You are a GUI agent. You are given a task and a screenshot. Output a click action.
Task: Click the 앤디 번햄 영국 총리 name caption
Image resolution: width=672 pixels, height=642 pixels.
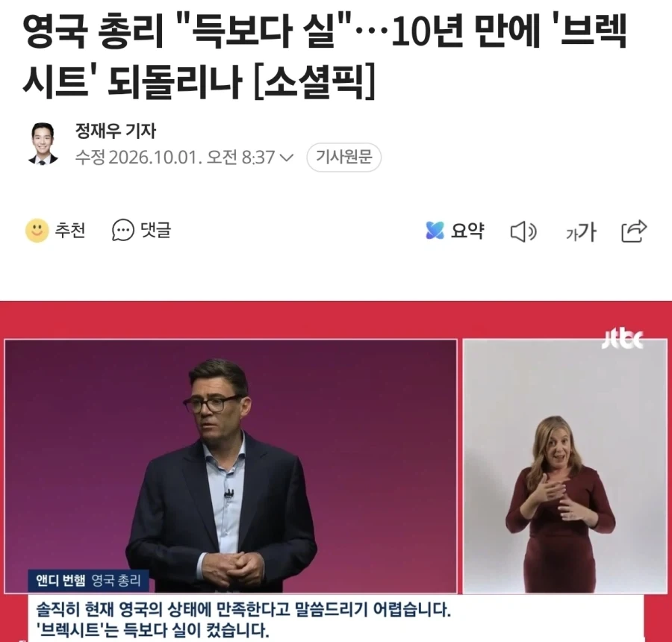click(x=89, y=580)
